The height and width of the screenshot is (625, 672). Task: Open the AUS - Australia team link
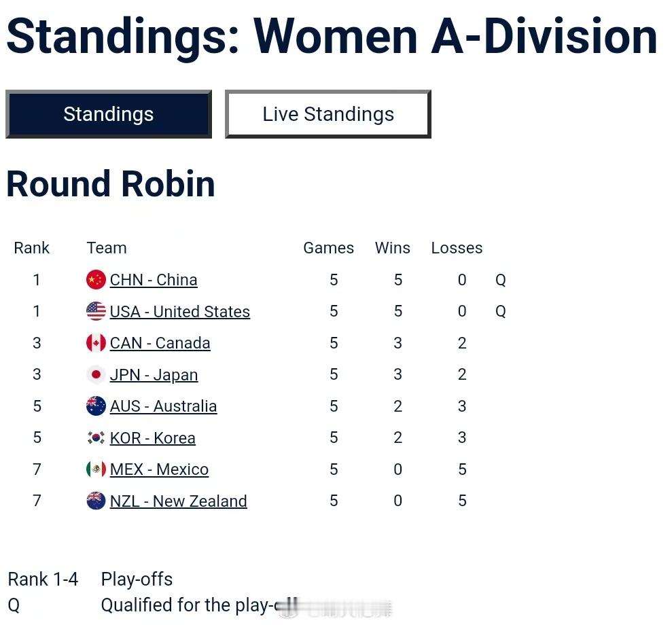click(x=163, y=406)
